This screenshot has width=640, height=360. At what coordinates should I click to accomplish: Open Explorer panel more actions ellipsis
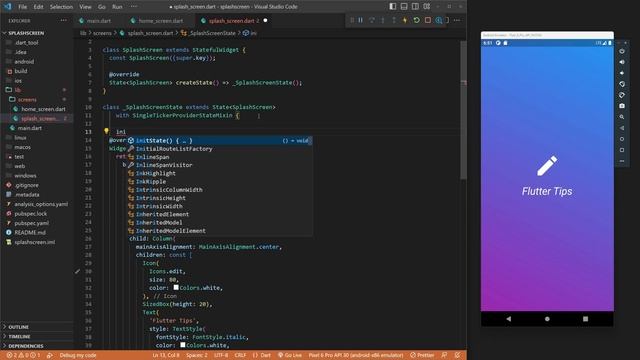point(64,20)
